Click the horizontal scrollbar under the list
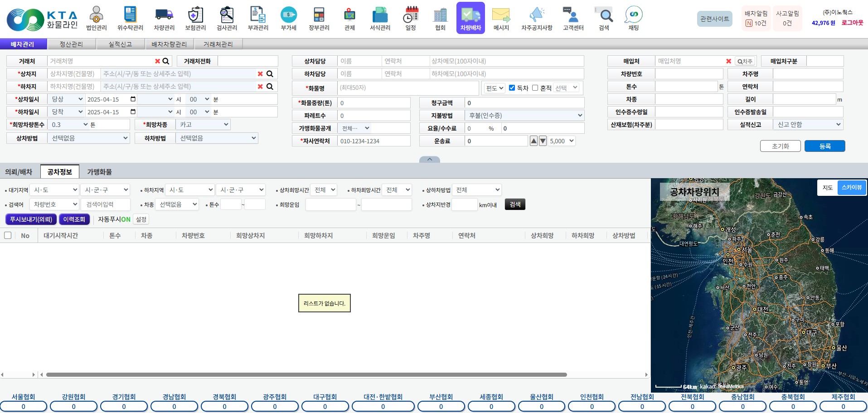 pyautogui.click(x=306, y=375)
